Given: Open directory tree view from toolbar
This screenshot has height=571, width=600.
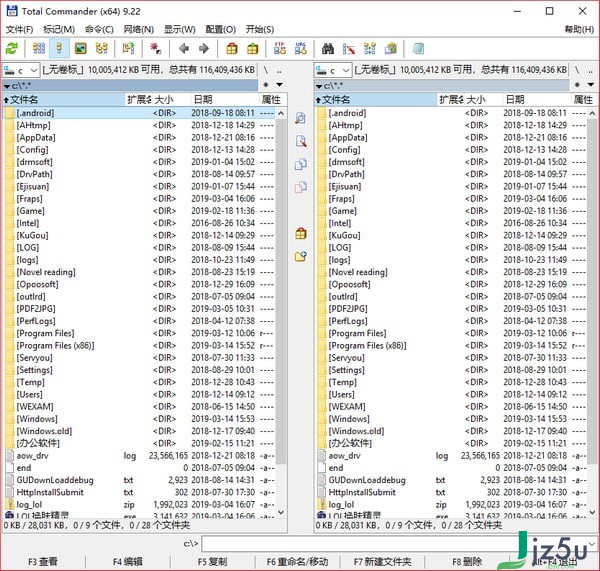Looking at the screenshot, I should point(101,49).
